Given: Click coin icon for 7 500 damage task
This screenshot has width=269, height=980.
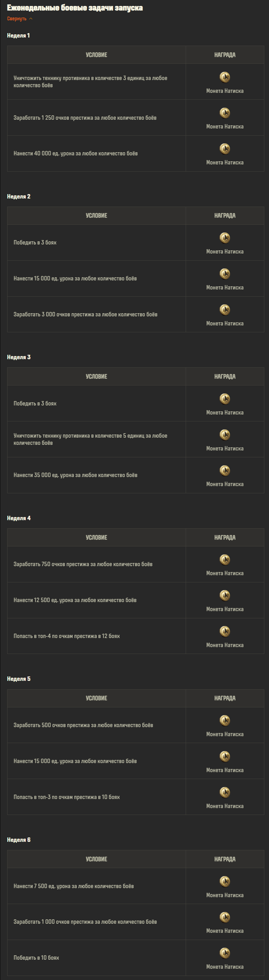Looking at the screenshot, I should [225, 882].
